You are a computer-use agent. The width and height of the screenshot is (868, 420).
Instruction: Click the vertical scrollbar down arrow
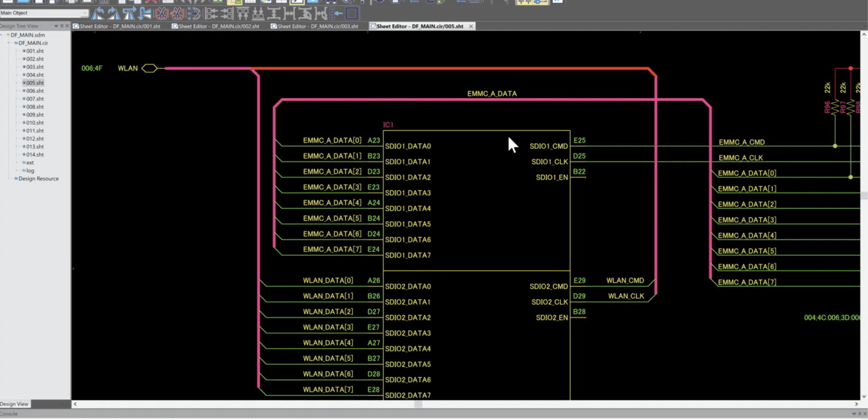864,396
